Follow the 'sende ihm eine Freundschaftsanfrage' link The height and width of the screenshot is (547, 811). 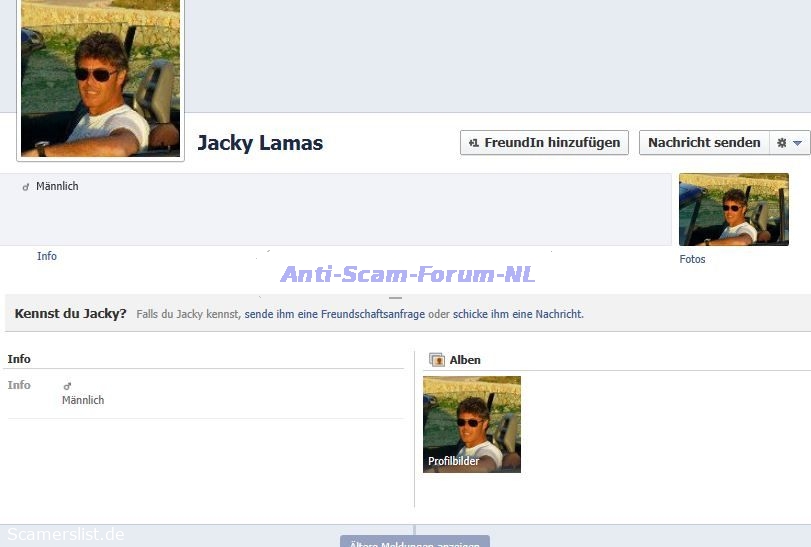(x=334, y=314)
